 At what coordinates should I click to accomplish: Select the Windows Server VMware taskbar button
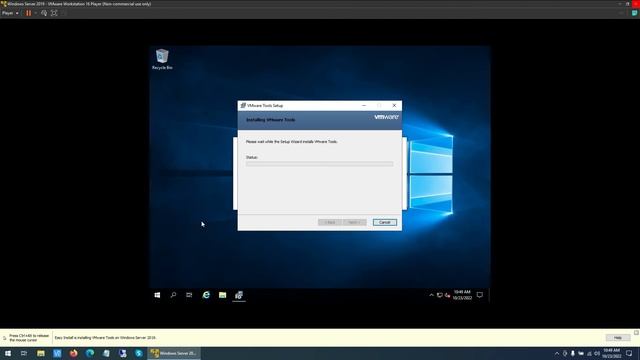point(174,353)
